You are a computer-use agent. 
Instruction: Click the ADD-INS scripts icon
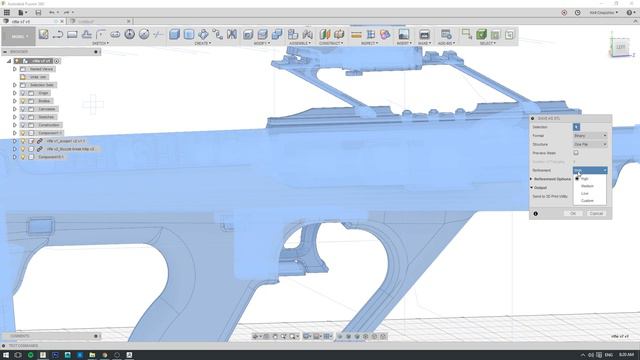446,34
